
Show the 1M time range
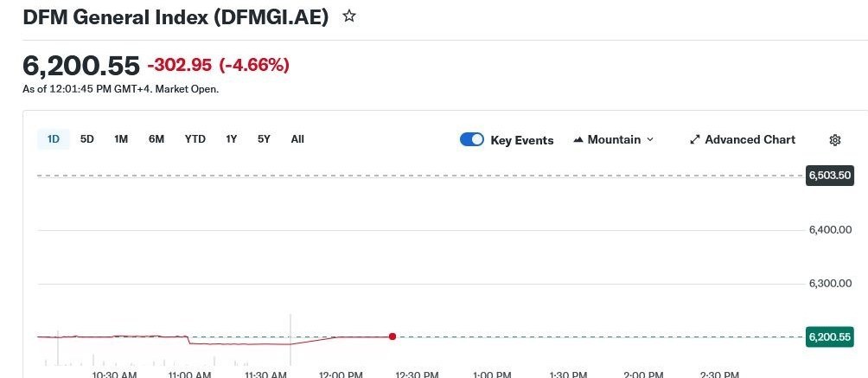121,139
